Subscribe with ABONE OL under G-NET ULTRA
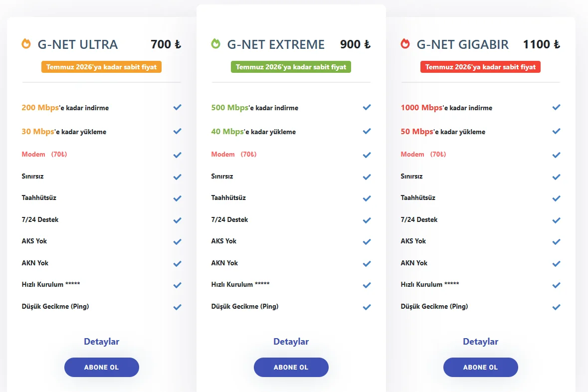This screenshot has height=392, width=588. (x=101, y=367)
